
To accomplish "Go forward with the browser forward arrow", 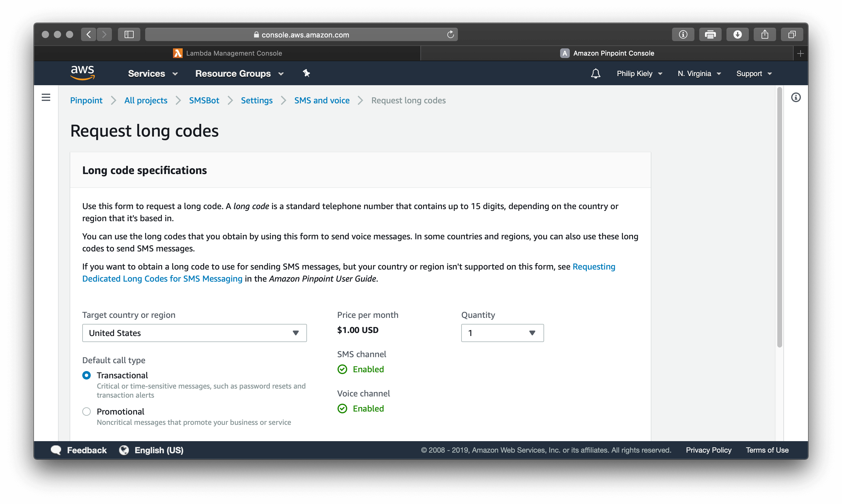I will coord(104,34).
